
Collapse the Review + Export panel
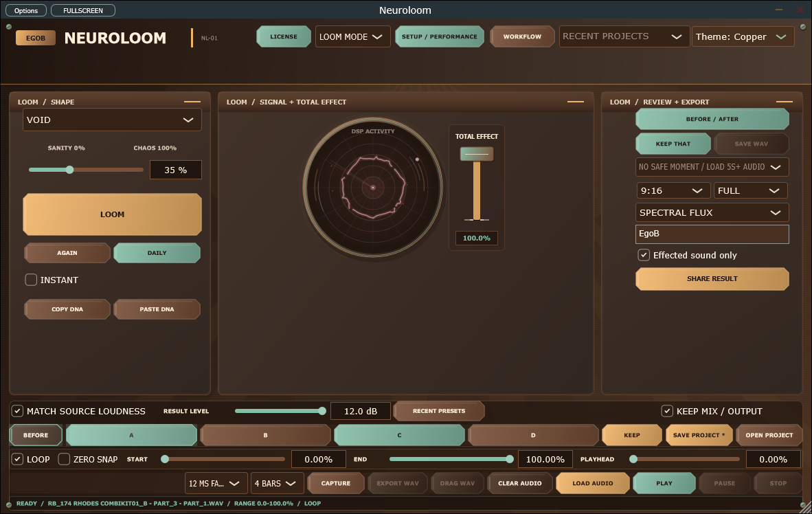pos(784,102)
